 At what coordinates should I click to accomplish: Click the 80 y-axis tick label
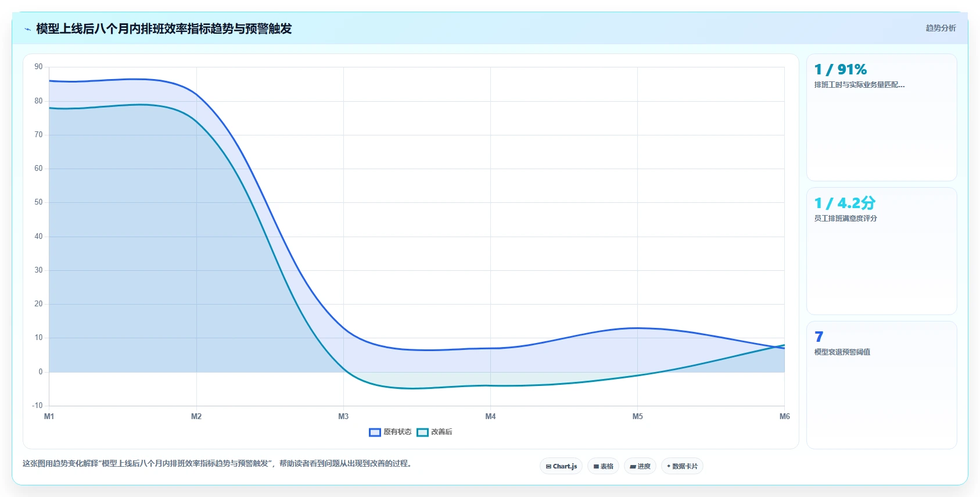(38, 101)
